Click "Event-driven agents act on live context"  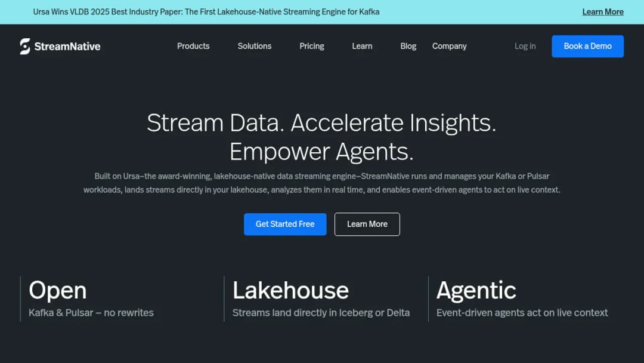click(x=522, y=312)
